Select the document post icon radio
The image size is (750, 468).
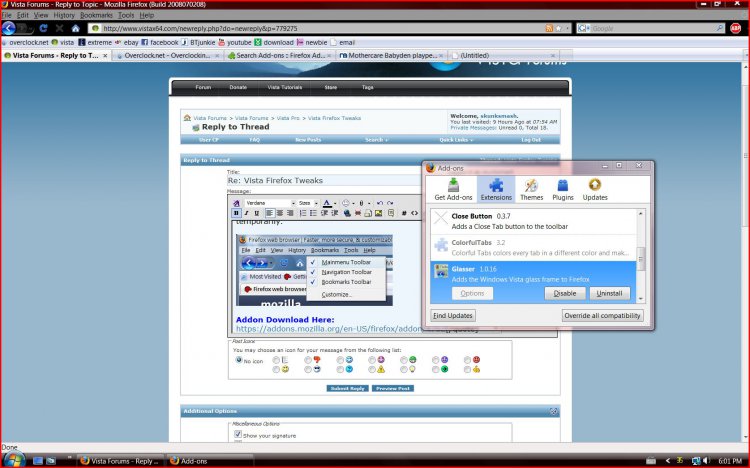pyautogui.click(x=276, y=359)
